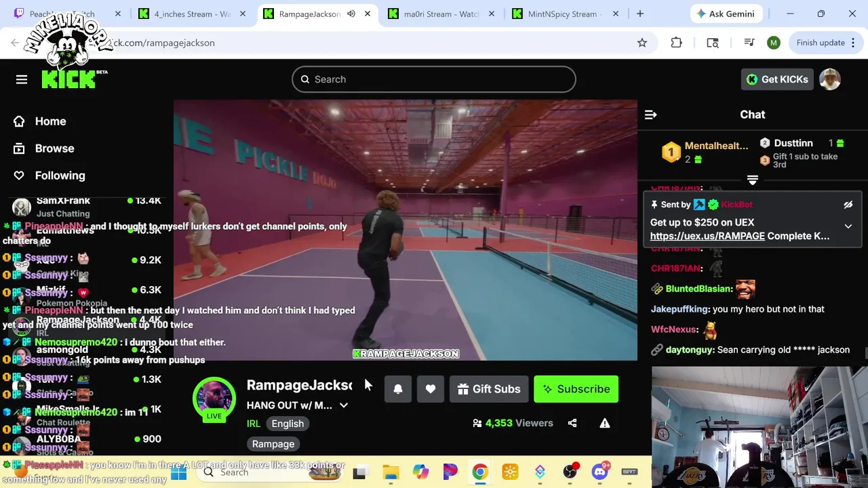Click the SRT app in taskbar
The height and width of the screenshot is (488, 868).
pyautogui.click(x=629, y=472)
